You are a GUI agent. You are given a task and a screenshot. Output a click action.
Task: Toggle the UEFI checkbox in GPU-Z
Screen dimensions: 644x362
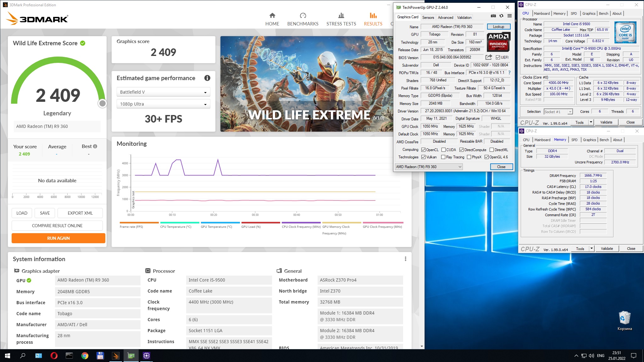pyautogui.click(x=498, y=57)
